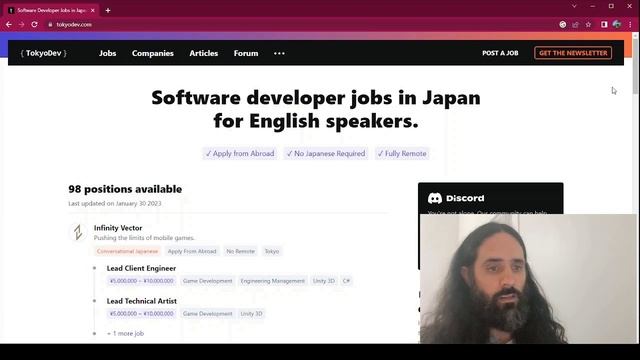
Task: Bookmark this page with the star icon
Action: pos(588,24)
